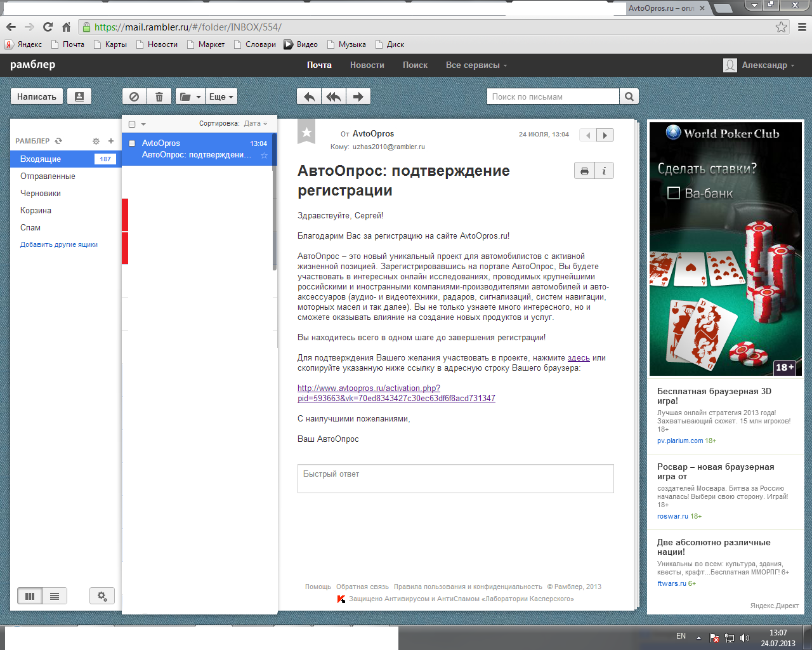The height and width of the screenshot is (650, 812).
Task: Expand select-all checkbox dropdown arrow
Action: pos(143,124)
